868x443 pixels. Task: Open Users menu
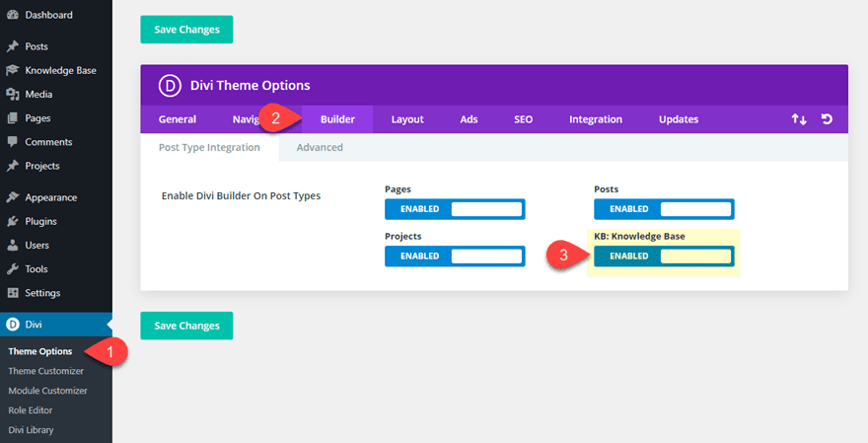37,245
